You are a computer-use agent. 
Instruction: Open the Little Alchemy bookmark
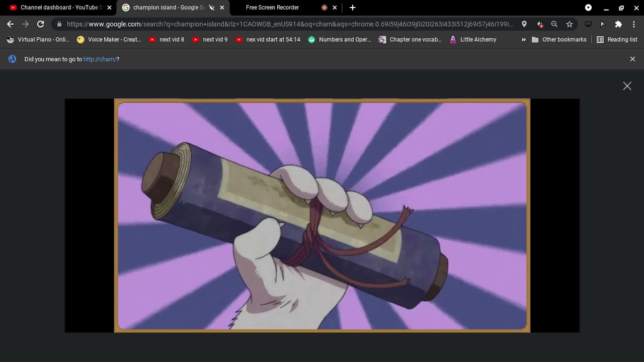click(473, 39)
